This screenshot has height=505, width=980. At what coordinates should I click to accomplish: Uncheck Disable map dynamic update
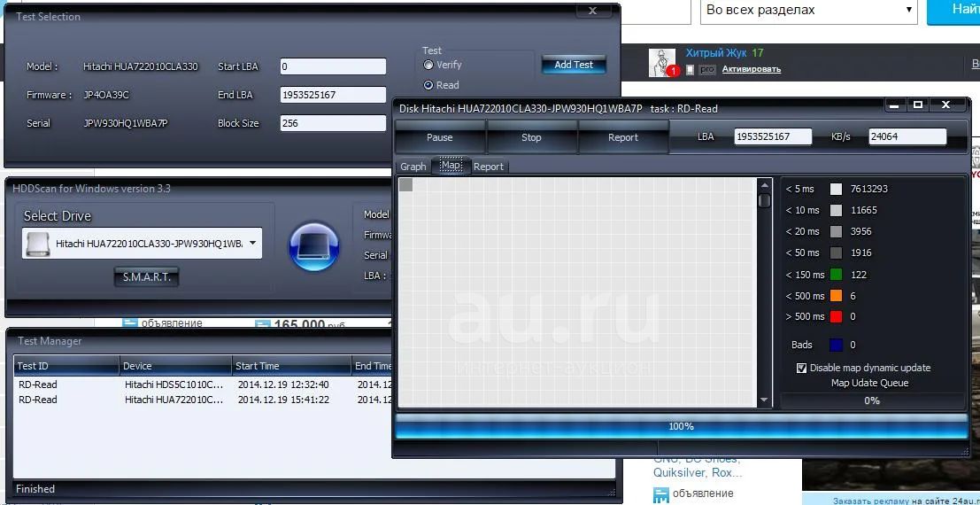[801, 368]
